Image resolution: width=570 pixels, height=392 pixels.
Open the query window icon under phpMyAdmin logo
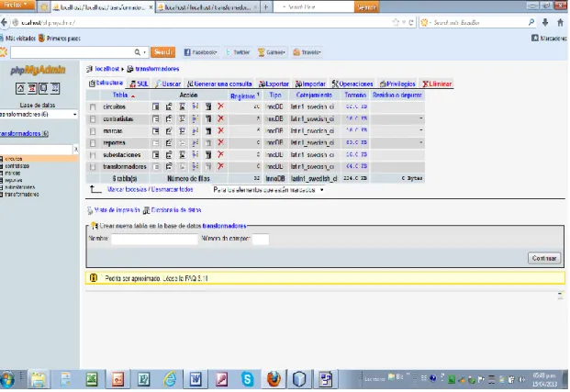[x=43, y=88]
